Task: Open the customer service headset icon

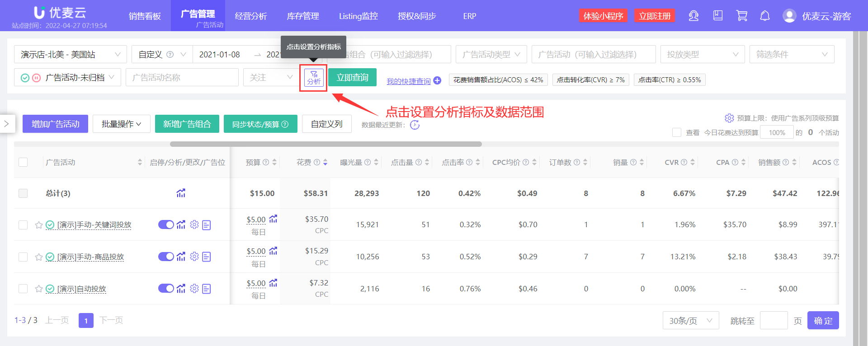Action: [693, 16]
